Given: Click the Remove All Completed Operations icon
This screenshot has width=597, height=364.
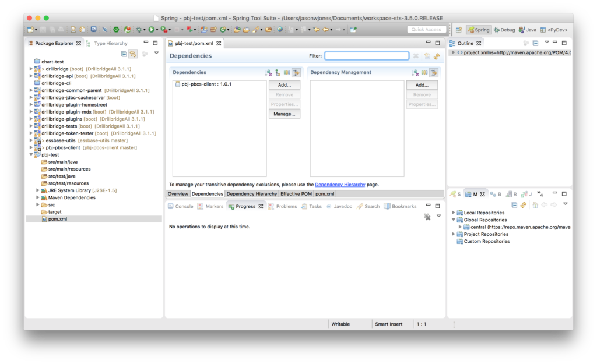Looking at the screenshot, I should pyautogui.click(x=427, y=216).
